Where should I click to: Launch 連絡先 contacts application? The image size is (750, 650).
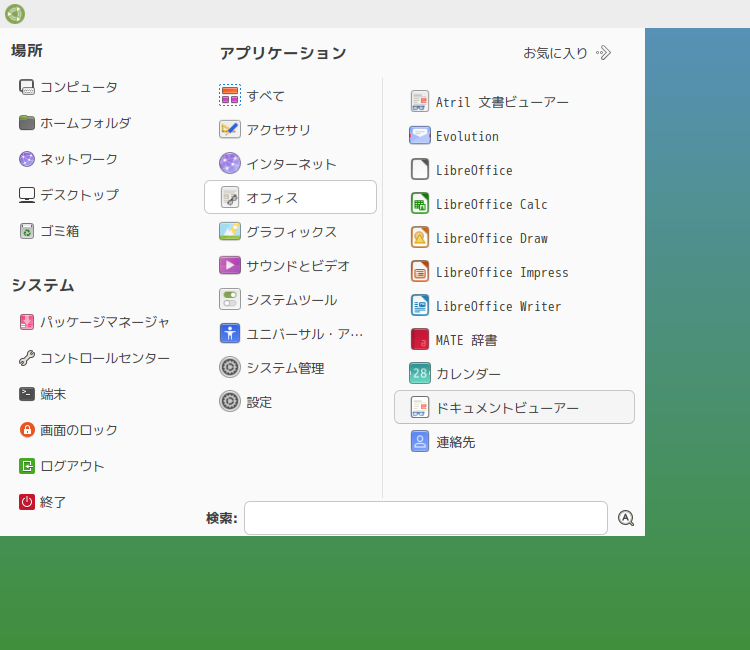514,441
